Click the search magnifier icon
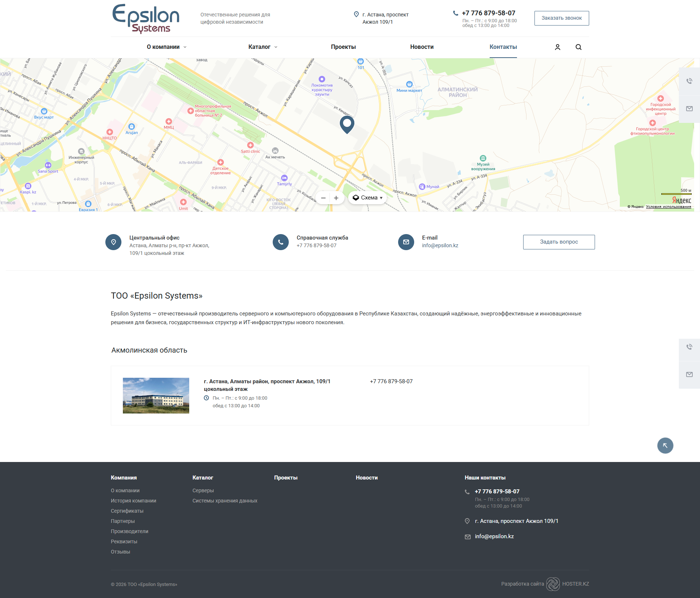The height and width of the screenshot is (598, 700). pos(579,47)
